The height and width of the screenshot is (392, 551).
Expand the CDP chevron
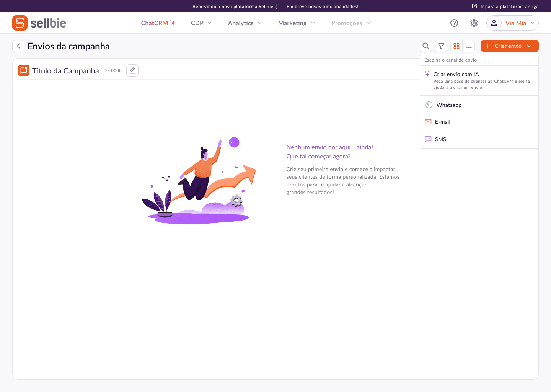(x=210, y=23)
